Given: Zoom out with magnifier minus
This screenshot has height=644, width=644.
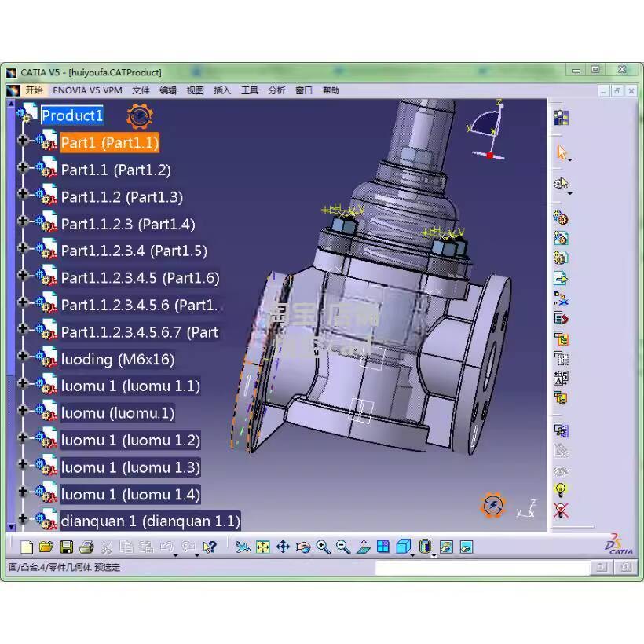Looking at the screenshot, I should pyautogui.click(x=343, y=547).
